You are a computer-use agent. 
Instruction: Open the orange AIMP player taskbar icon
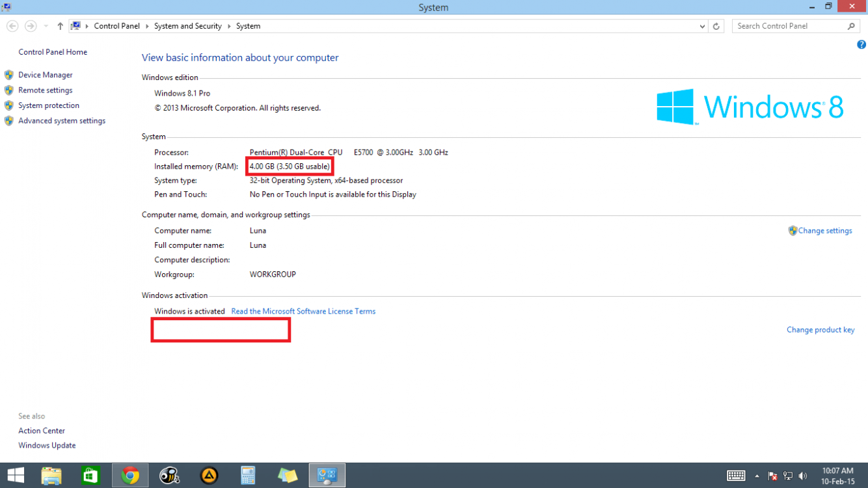[x=209, y=476]
